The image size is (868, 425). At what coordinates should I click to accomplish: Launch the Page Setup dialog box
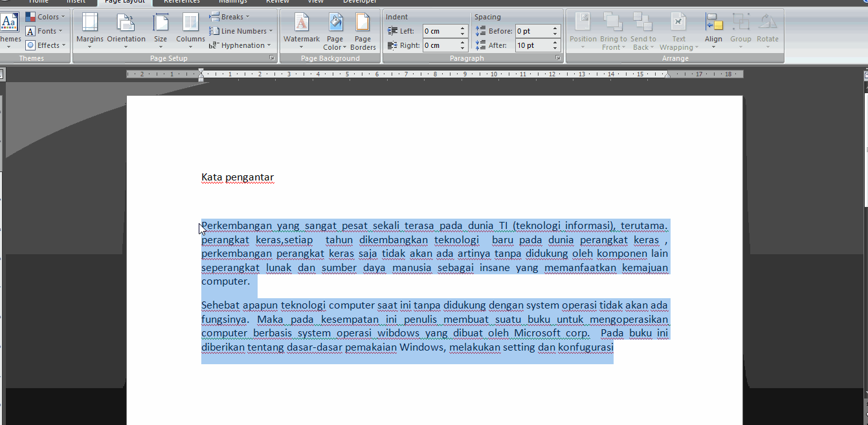(x=272, y=58)
